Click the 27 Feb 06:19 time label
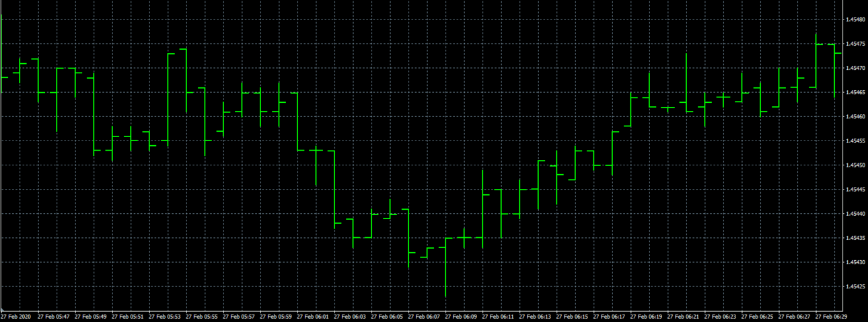Image resolution: width=868 pixels, height=322 pixels. point(646,317)
